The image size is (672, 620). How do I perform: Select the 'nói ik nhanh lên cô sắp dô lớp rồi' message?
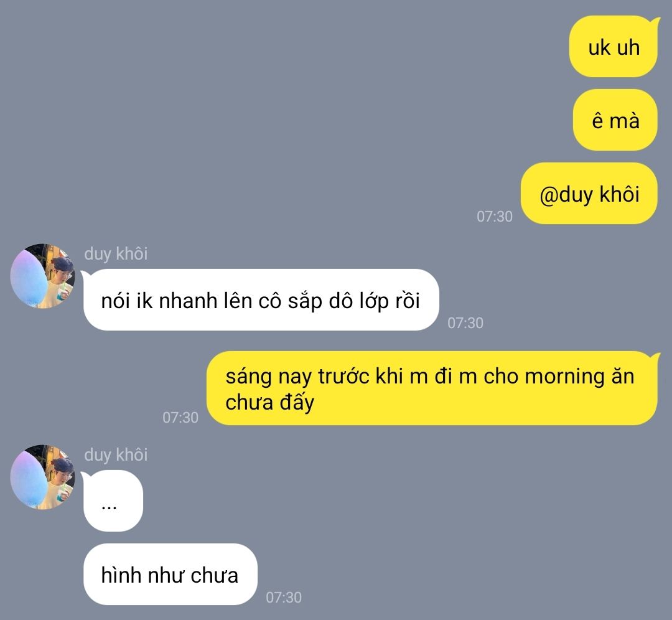point(261,299)
